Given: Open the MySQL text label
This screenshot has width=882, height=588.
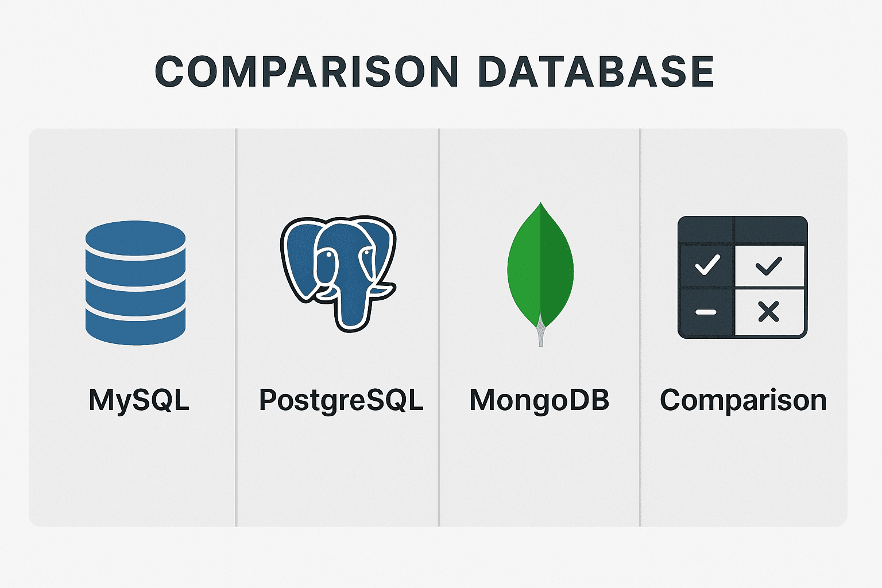Looking at the screenshot, I should (138, 400).
